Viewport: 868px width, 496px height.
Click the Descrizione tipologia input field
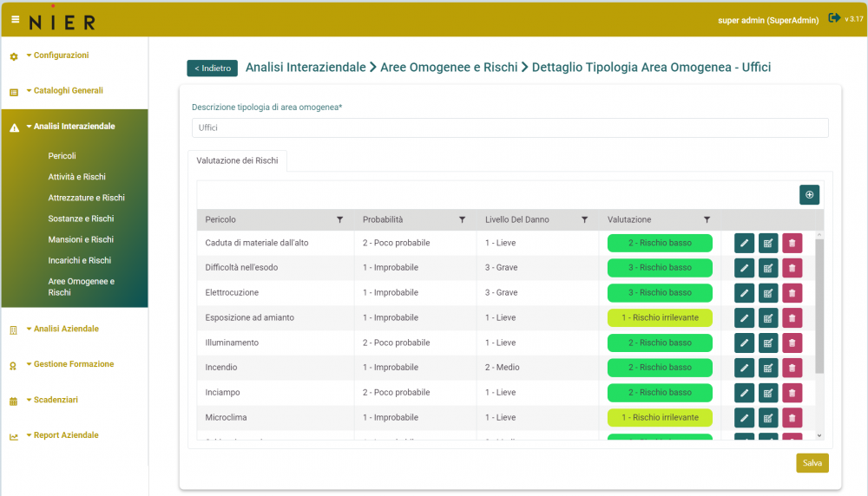(510, 127)
